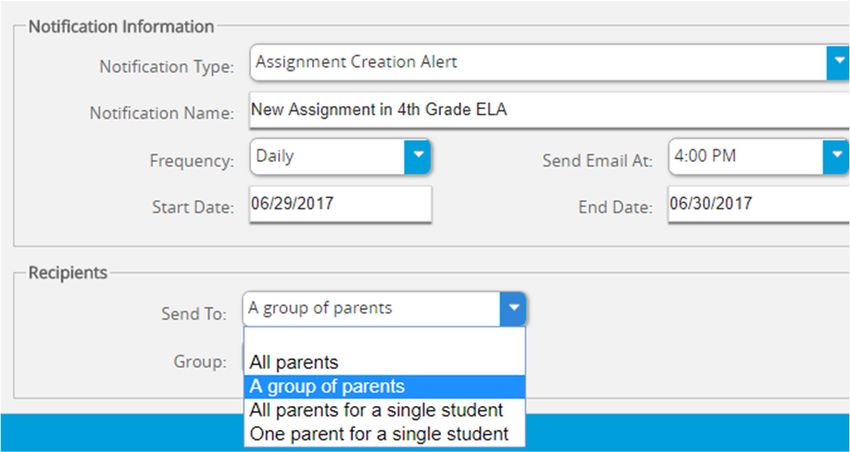Click the Recipients section heading

[x=68, y=273]
